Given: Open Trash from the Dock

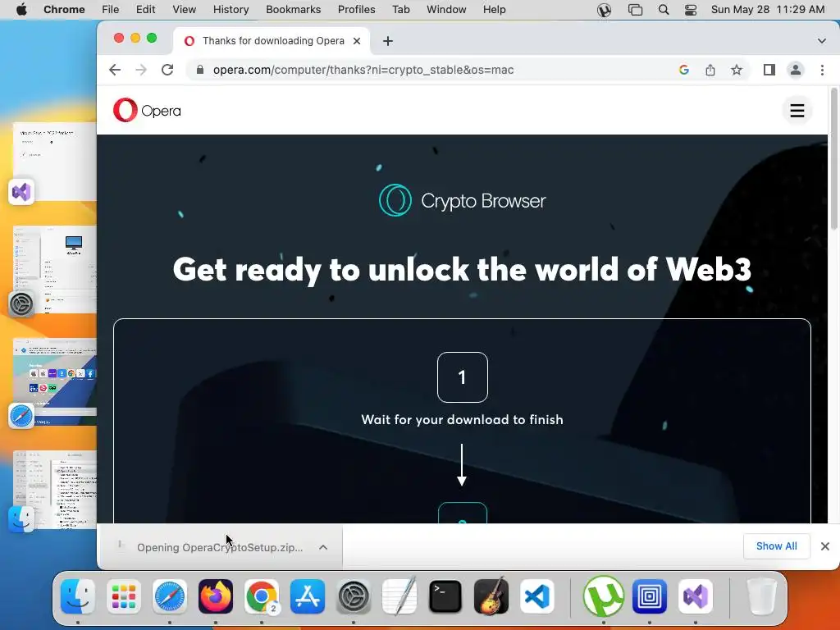Looking at the screenshot, I should tap(761, 596).
